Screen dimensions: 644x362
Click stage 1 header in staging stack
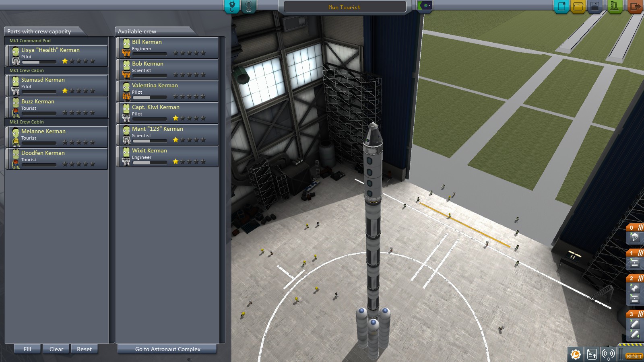click(635, 253)
